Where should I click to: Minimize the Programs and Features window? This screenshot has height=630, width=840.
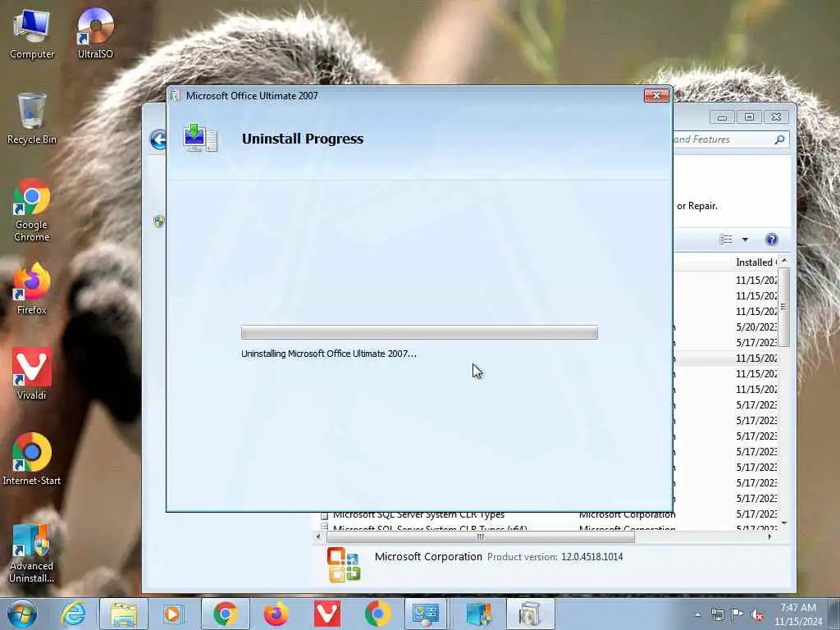click(x=722, y=116)
